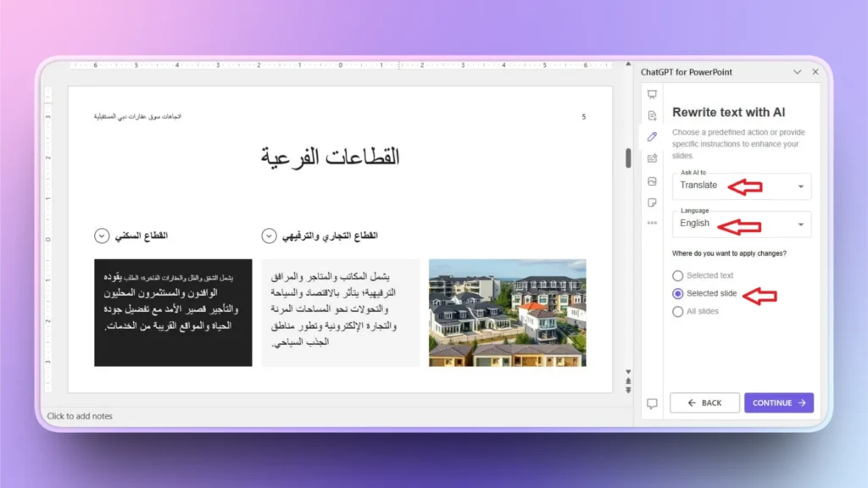Viewport: 868px width, 488px height.
Task: Click the generate slide icon in sidebar
Action: click(652, 116)
